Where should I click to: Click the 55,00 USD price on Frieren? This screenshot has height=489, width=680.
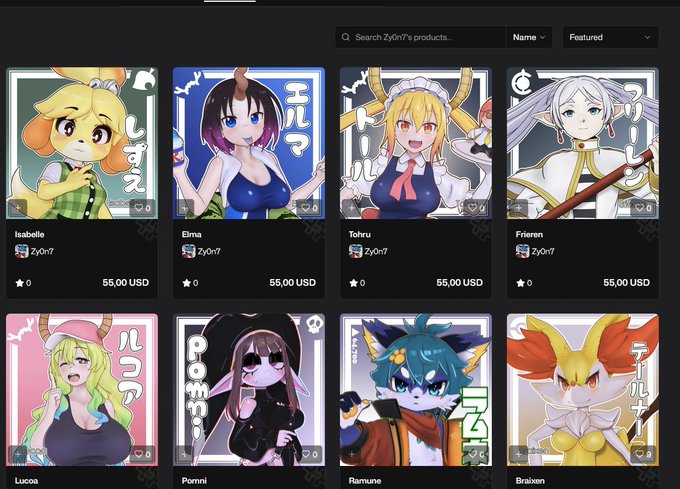click(627, 283)
